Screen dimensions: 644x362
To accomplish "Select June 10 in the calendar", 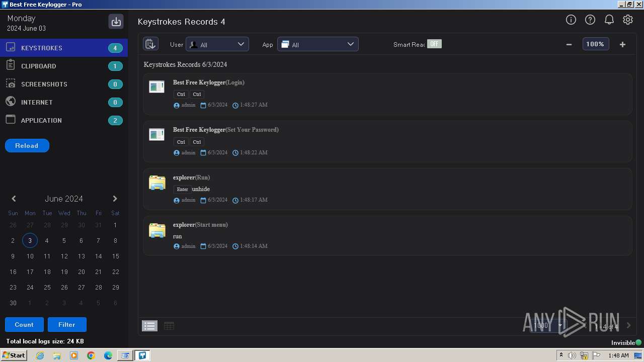I will click(30, 256).
